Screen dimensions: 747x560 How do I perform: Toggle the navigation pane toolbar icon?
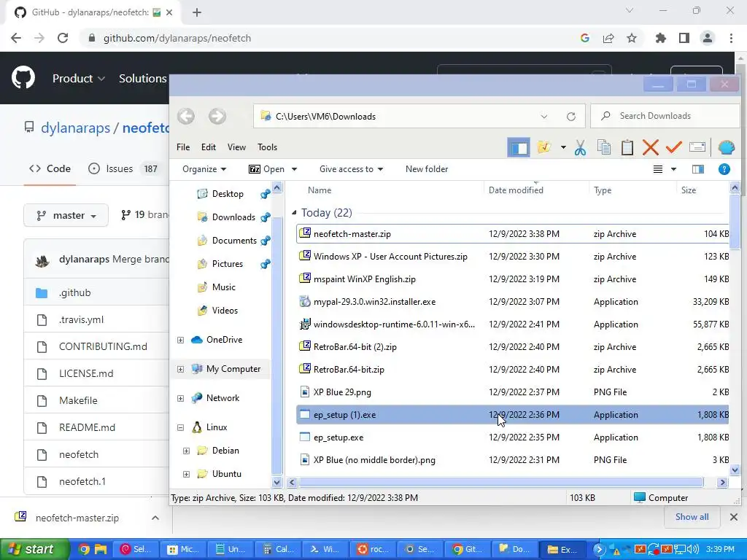(x=519, y=147)
